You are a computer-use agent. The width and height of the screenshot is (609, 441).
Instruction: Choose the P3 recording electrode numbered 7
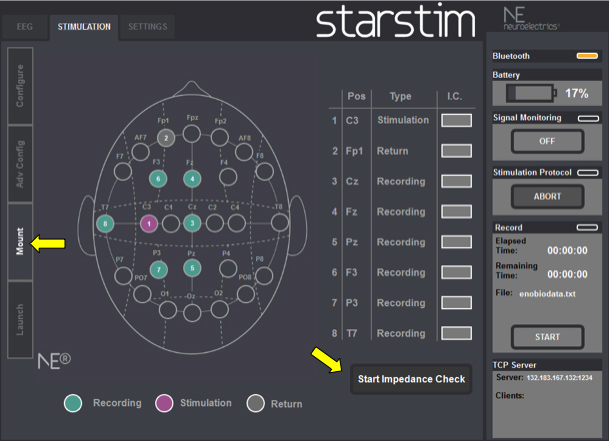(157, 271)
